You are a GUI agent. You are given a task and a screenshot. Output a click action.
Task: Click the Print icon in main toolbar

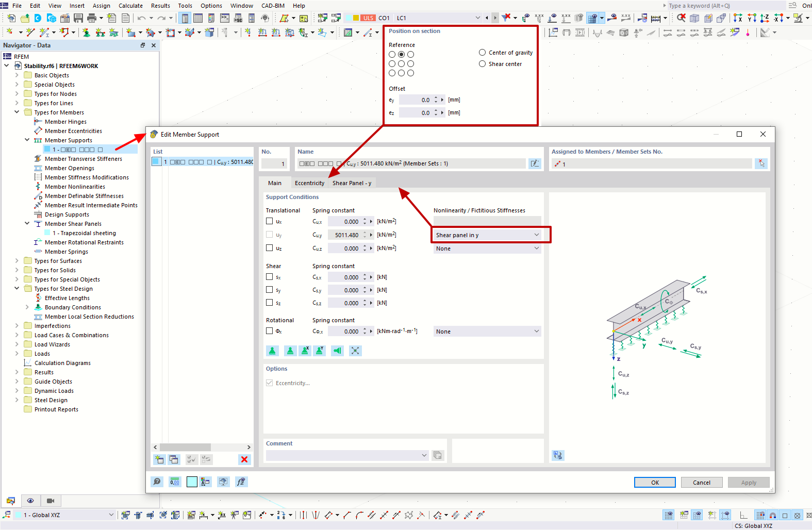[x=92, y=18]
